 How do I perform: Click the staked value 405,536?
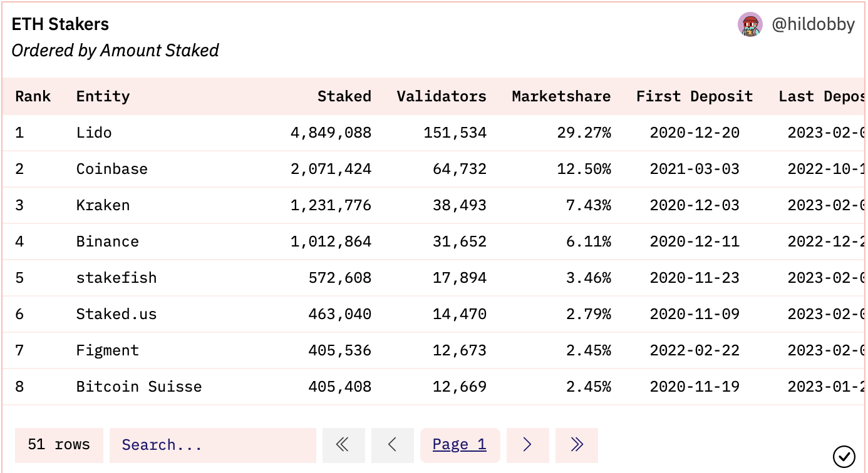coord(340,350)
